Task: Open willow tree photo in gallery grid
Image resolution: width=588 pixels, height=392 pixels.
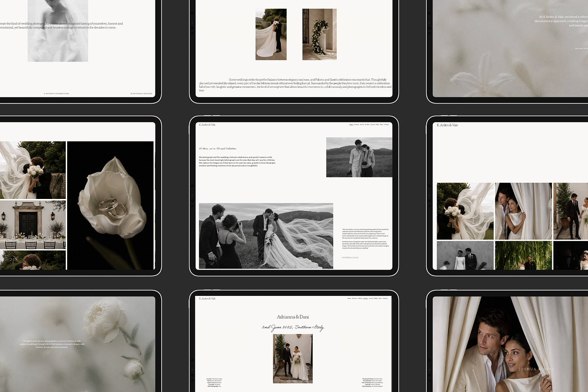Action: point(523,255)
